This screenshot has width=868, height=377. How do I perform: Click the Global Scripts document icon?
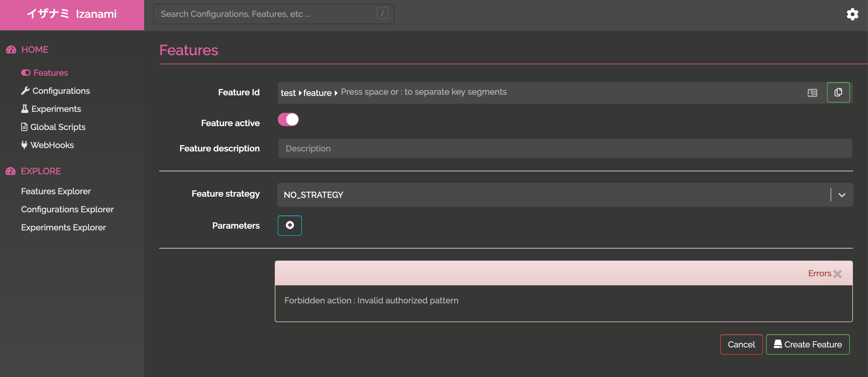[x=24, y=127]
